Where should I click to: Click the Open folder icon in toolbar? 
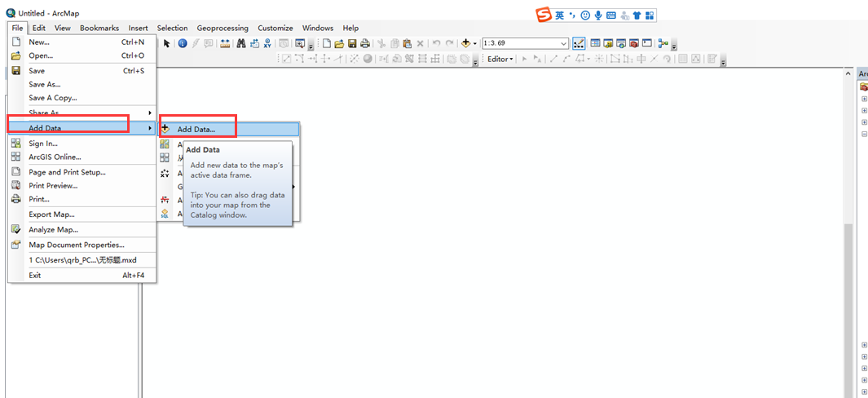pos(339,43)
